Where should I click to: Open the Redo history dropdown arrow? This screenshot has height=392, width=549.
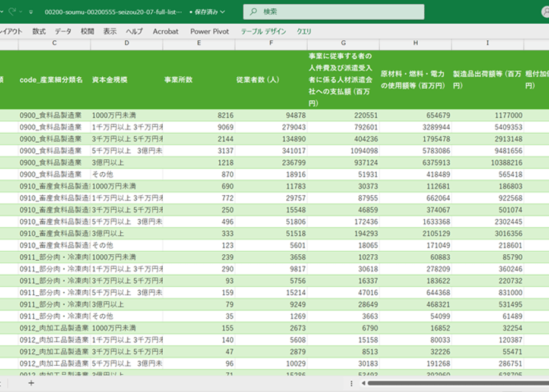[x=21, y=12]
